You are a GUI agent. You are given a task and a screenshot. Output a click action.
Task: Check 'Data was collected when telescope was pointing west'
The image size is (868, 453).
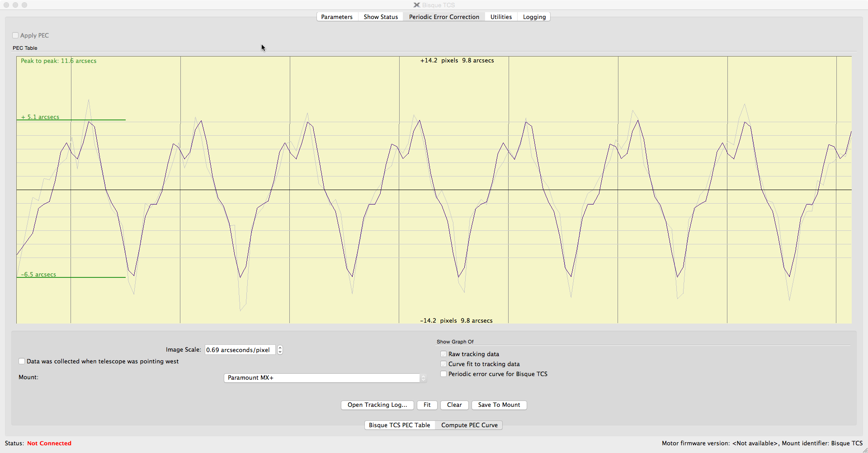[22, 361]
